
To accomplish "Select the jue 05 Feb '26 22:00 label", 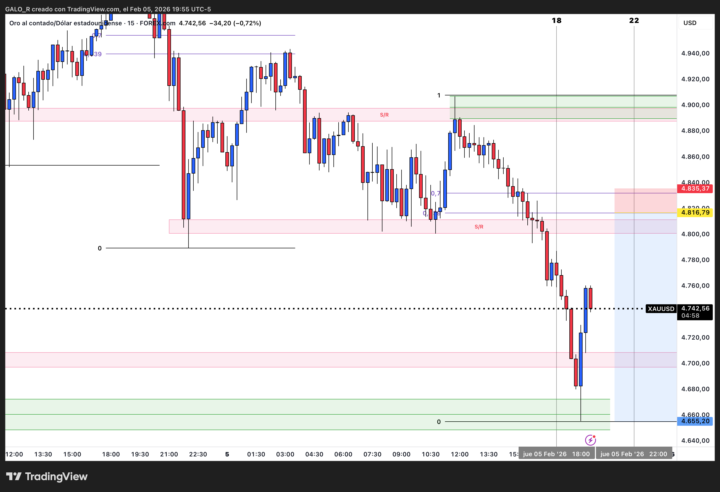I will point(634,454).
